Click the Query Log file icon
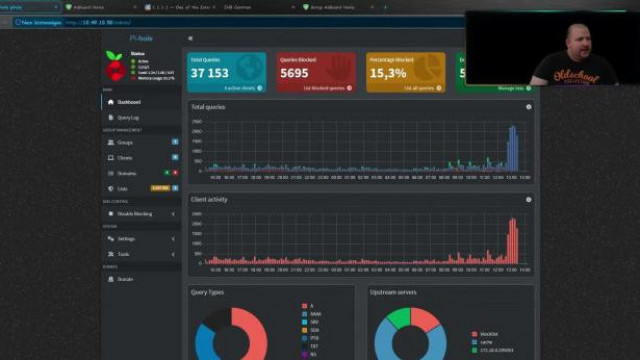Image resolution: width=640 pixels, height=360 pixels. [x=111, y=118]
